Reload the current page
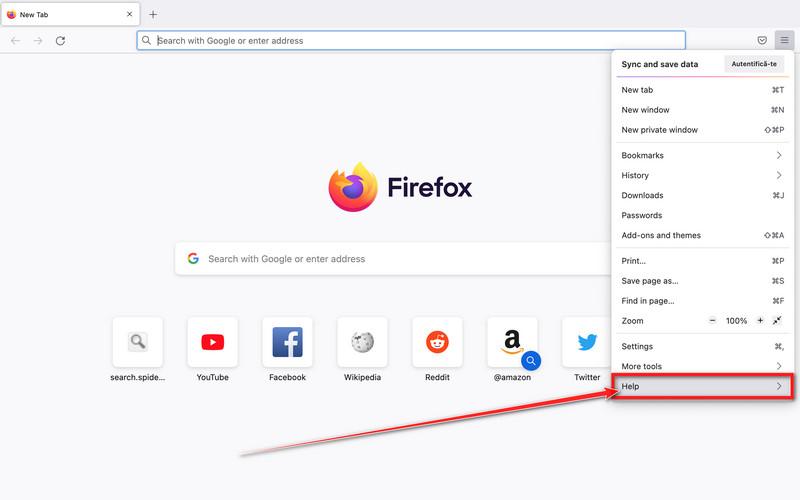This screenshot has height=500, width=800. click(60, 40)
